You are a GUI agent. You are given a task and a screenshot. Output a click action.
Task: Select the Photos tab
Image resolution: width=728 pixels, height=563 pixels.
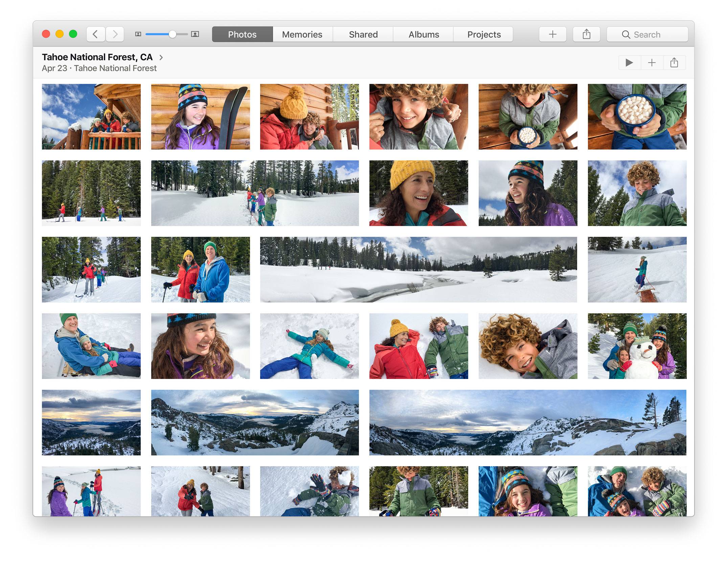tap(242, 34)
